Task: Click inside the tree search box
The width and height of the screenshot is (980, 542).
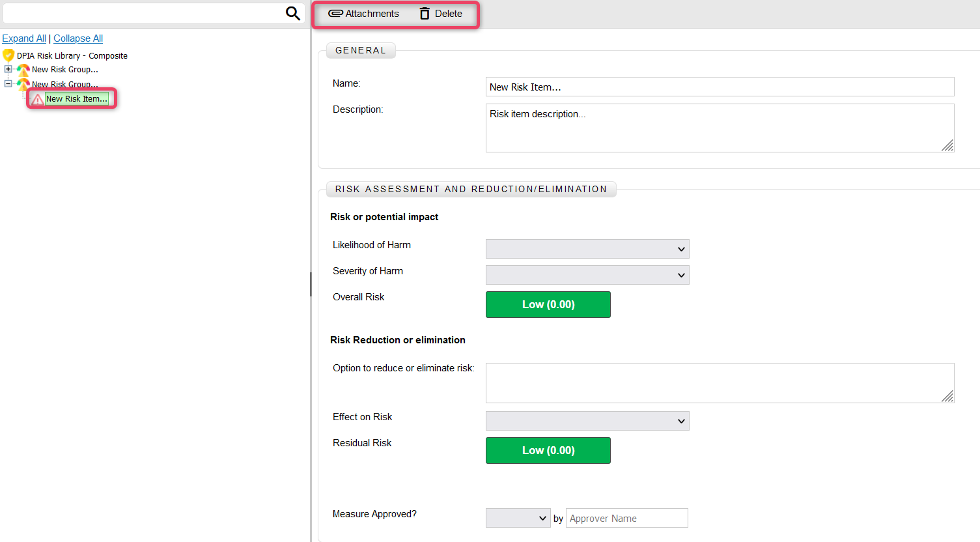Action: (x=143, y=13)
